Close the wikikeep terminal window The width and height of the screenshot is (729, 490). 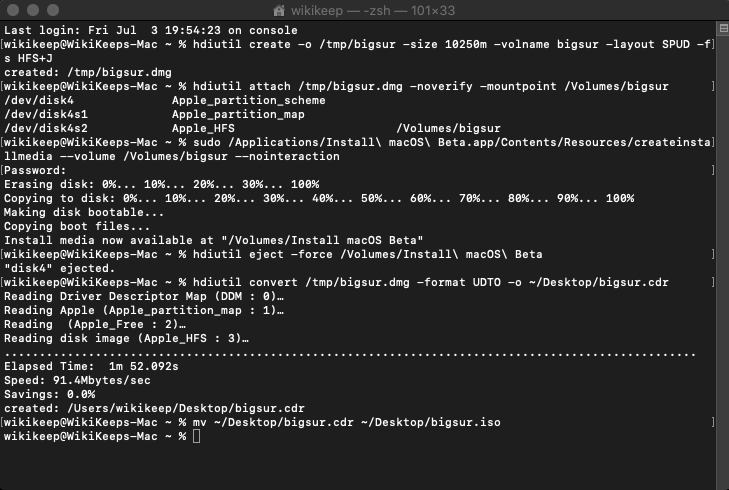click(13, 10)
